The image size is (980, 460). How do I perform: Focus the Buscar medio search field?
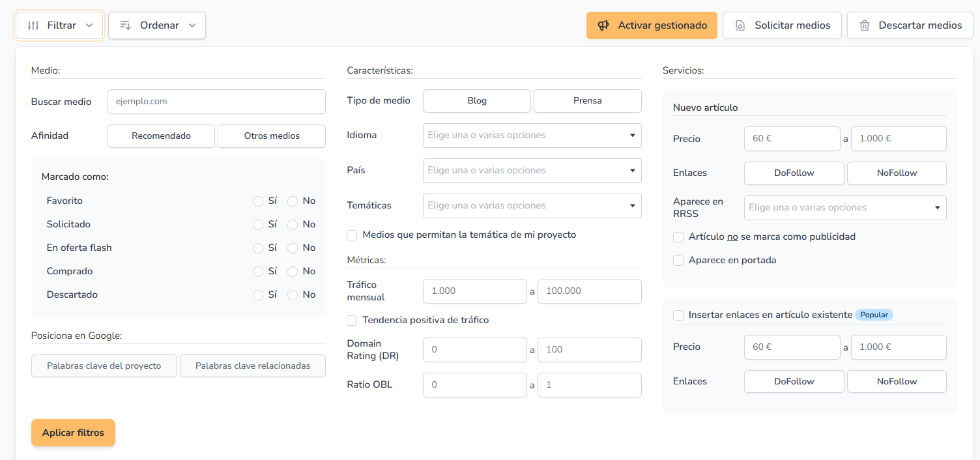point(216,102)
